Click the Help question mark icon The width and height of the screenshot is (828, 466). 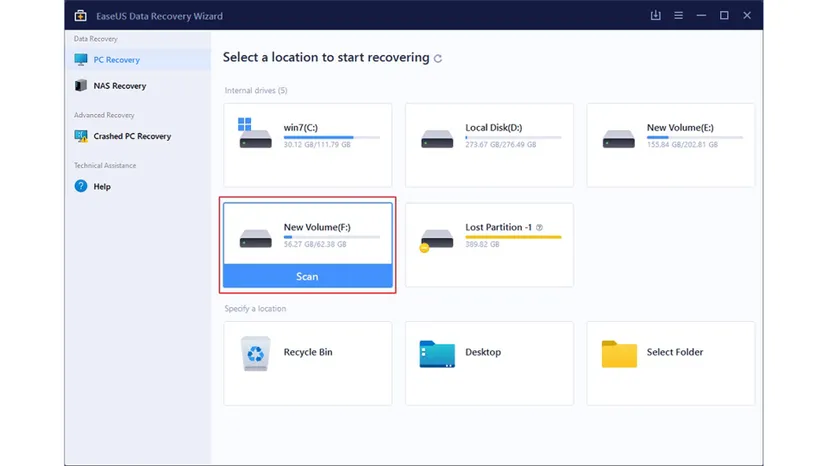pos(81,186)
